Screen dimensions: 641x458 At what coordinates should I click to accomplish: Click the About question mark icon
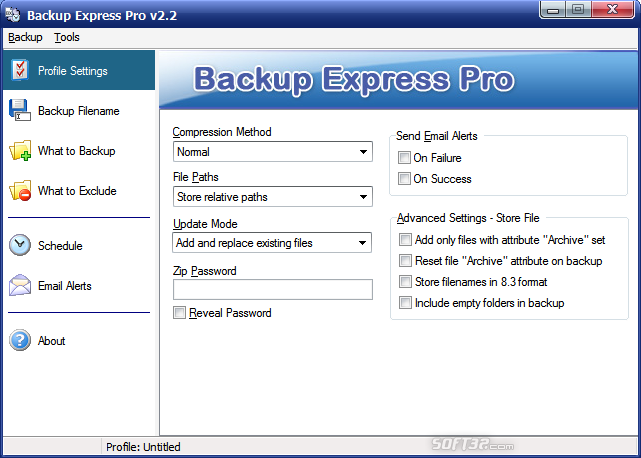point(20,340)
